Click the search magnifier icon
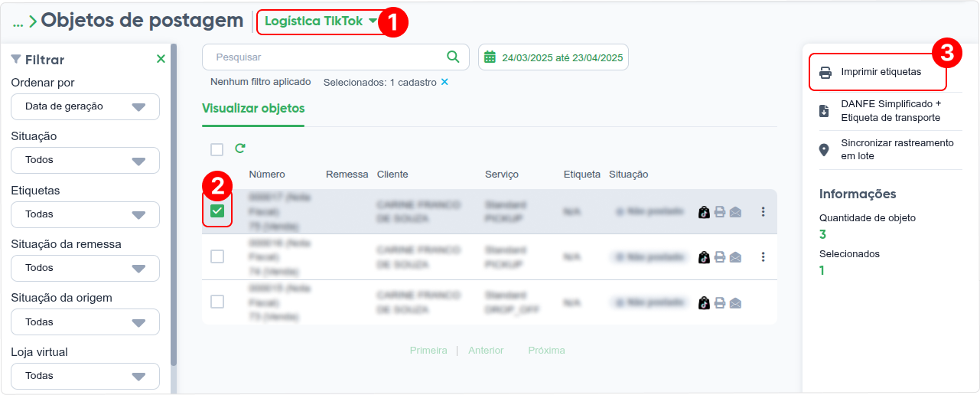Screen dimensions: 980x395 point(453,57)
